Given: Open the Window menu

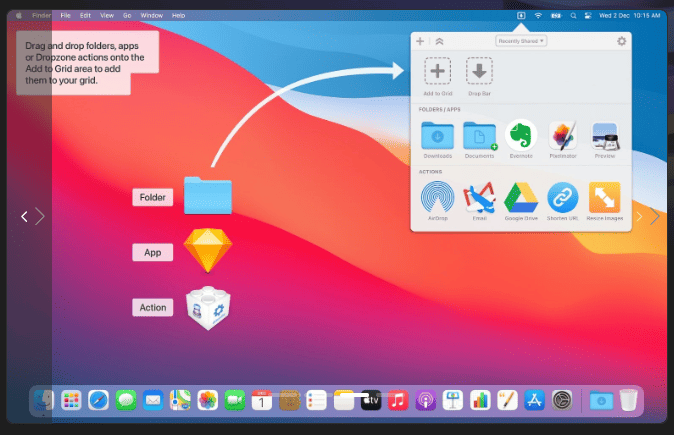Looking at the screenshot, I should click(152, 15).
